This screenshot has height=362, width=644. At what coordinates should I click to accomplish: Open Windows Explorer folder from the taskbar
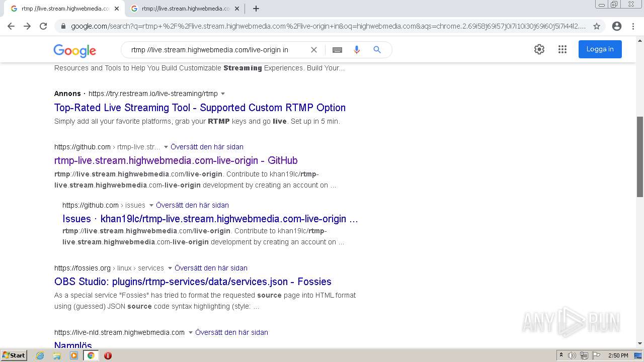coord(57,355)
